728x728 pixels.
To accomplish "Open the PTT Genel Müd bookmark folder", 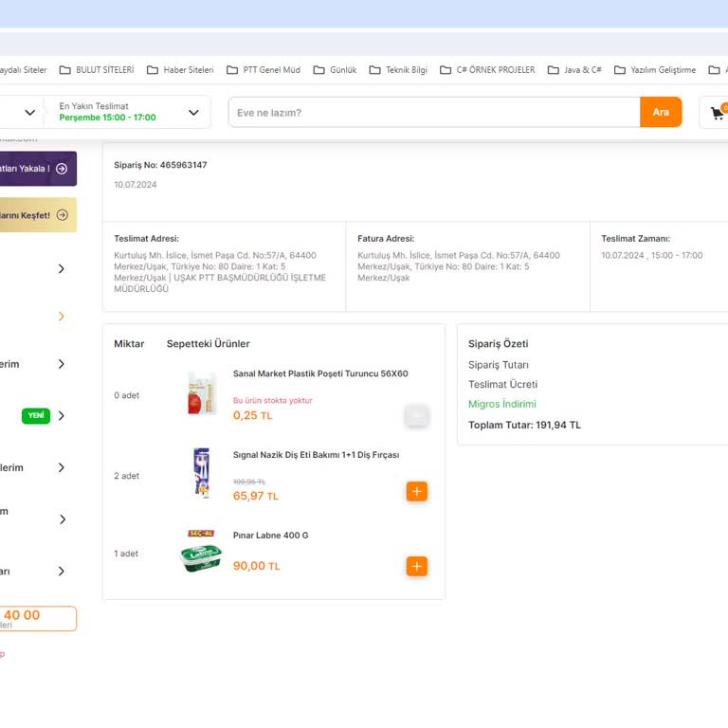I will [x=264, y=69].
